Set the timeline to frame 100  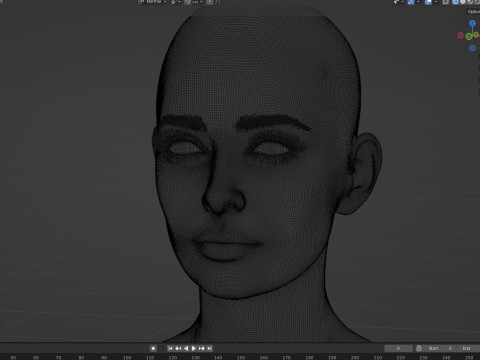point(127,357)
